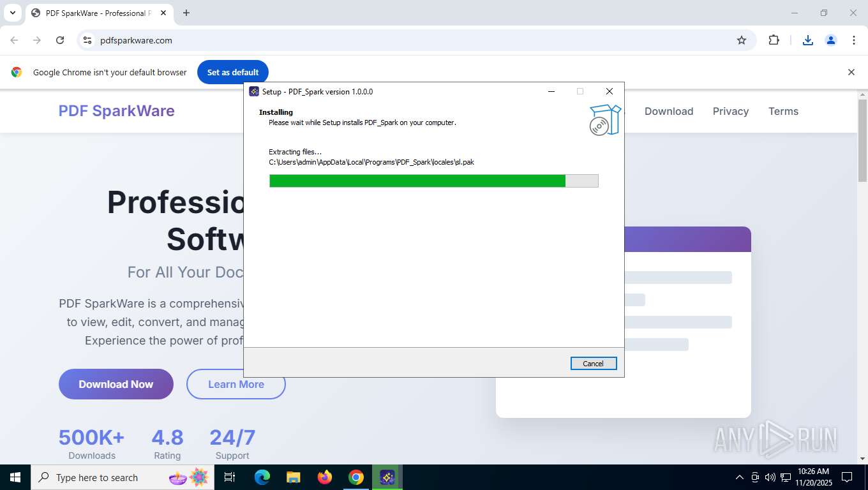This screenshot has width=868, height=490.
Task: Switch to PDF_Spark setup taskbar icon
Action: [387, 477]
